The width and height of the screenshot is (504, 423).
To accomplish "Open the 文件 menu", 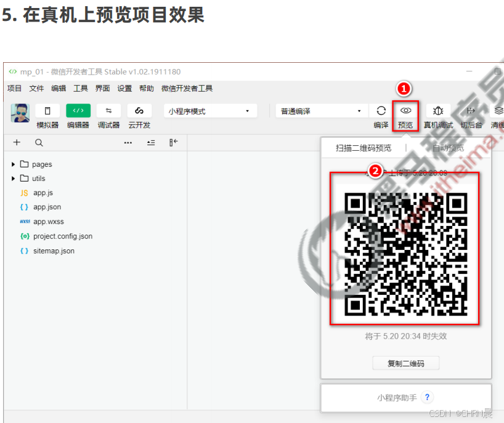I will click(36, 88).
